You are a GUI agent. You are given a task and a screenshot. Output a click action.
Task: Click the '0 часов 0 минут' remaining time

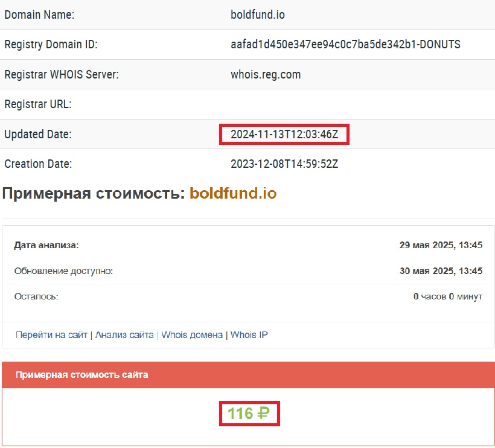(x=447, y=296)
